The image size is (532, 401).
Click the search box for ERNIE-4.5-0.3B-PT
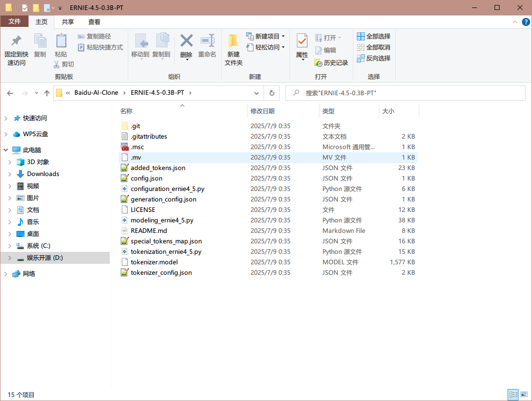point(405,93)
